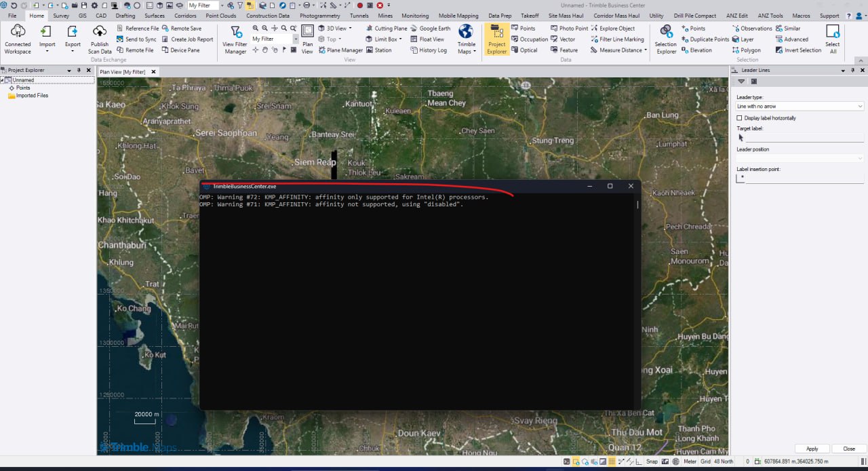
Task: Select Duplicate Points tool
Action: pyautogui.click(x=705, y=39)
